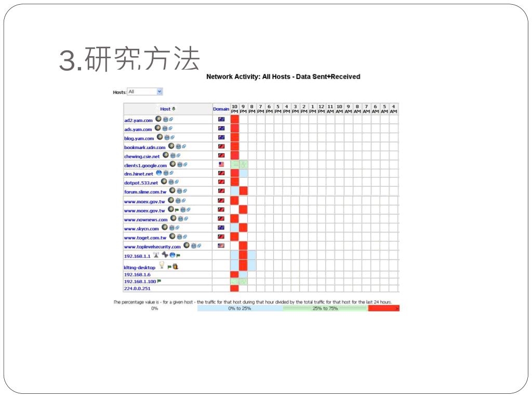Click the dark globe icon beside forum.slime.com.tw
Viewport: 532px width, 399px height.
click(172, 190)
